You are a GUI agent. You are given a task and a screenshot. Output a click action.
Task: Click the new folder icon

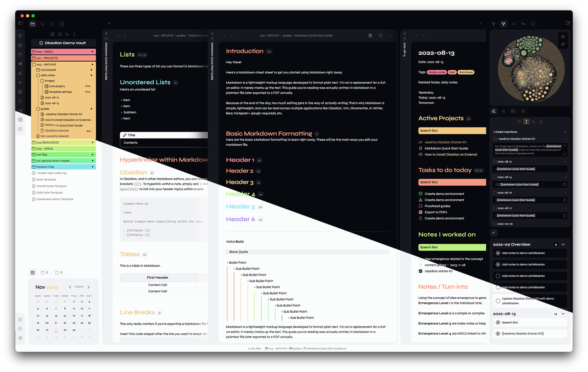pyautogui.click(x=60, y=34)
